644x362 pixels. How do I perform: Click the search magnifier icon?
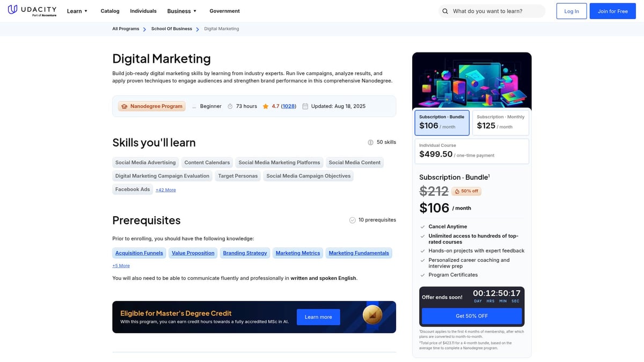445,11
